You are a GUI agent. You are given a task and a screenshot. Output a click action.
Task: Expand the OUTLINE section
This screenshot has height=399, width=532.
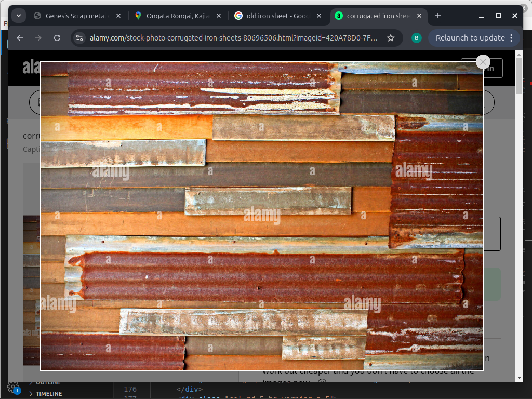(x=46, y=382)
